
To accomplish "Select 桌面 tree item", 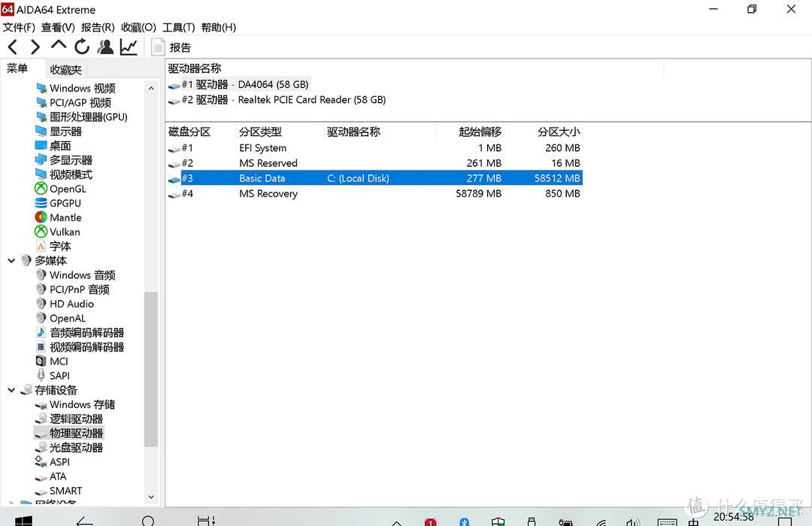I will pyautogui.click(x=53, y=146).
